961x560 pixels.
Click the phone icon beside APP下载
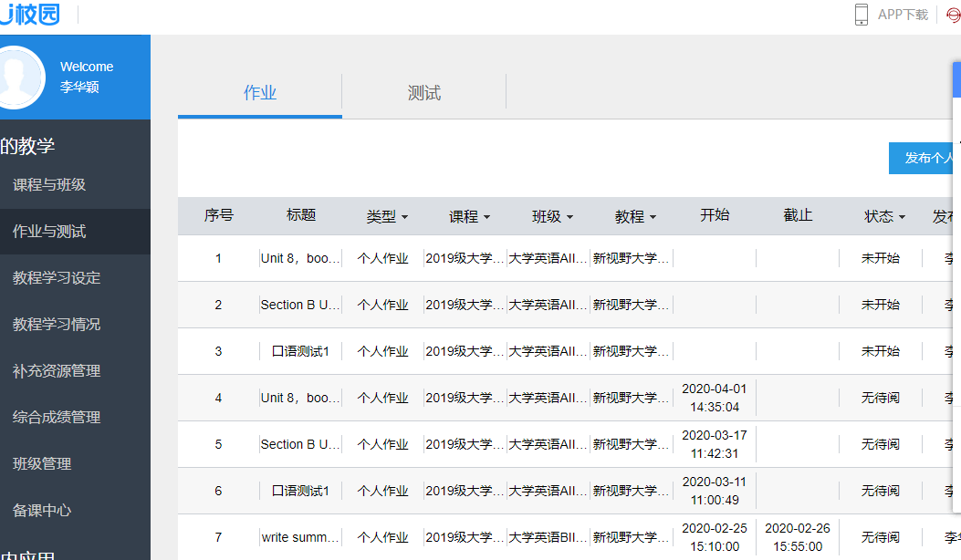861,15
